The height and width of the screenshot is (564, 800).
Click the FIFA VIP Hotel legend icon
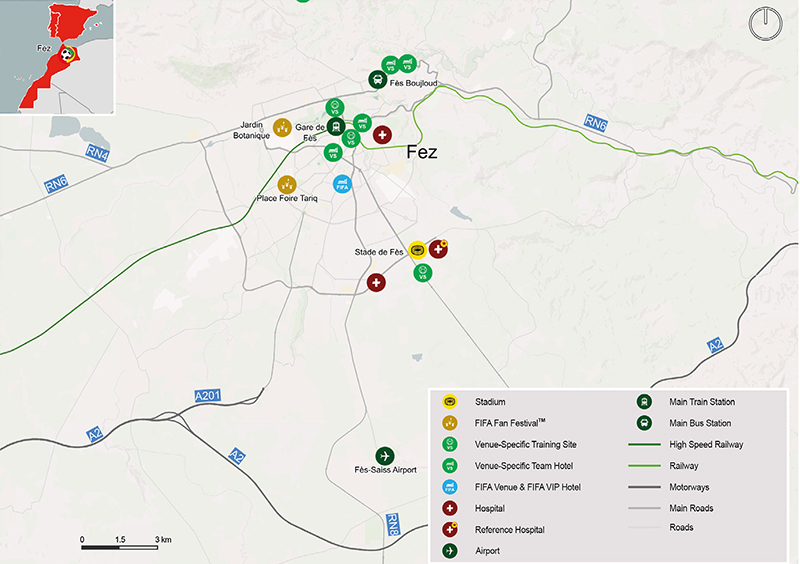point(449,487)
